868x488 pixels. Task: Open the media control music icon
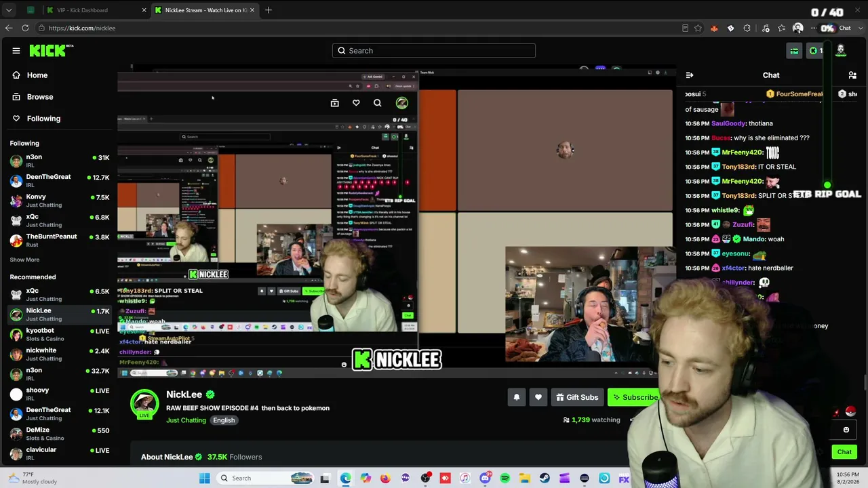coord(766,28)
